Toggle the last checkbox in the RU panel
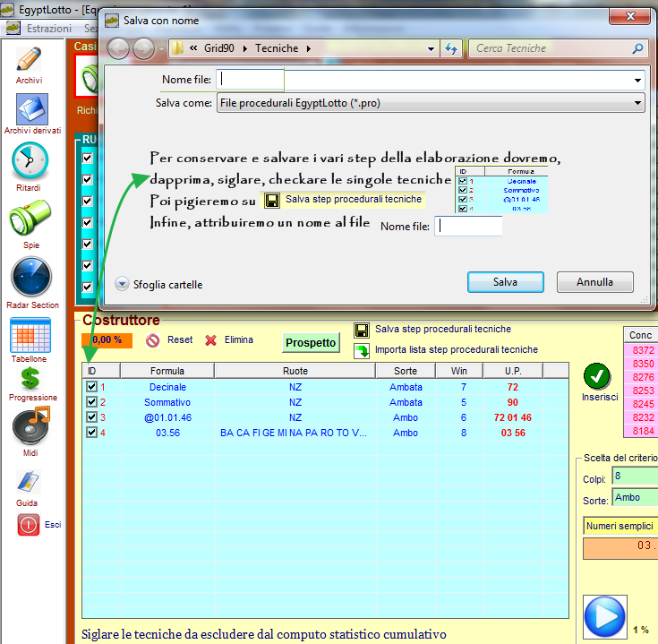Screen dimensions: 658x644 (x=88, y=287)
